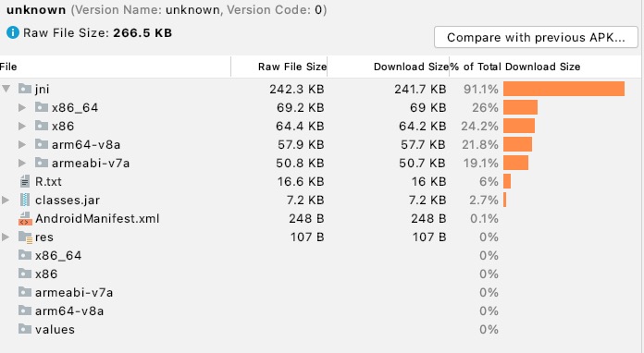
Task: Select the jni folder icon
Action: [x=25, y=89]
